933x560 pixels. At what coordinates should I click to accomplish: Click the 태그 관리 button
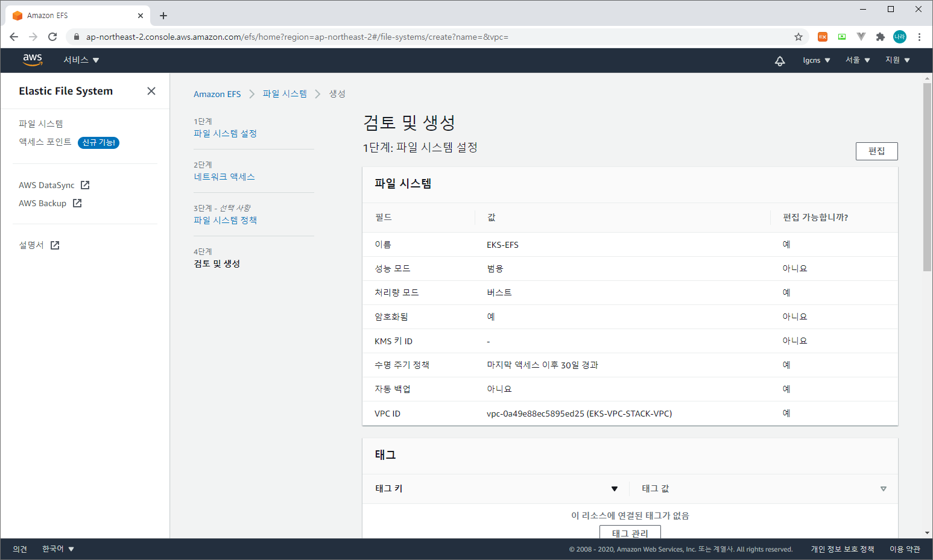pos(630,532)
